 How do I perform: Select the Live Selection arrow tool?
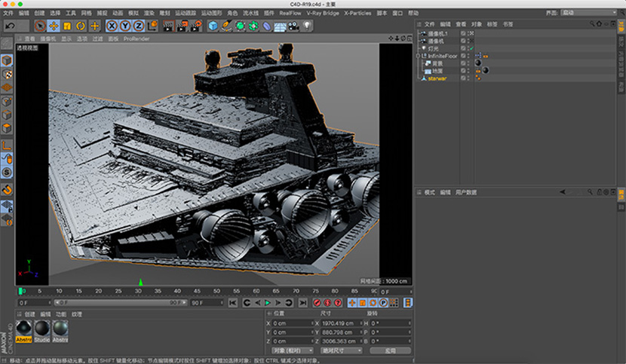point(40,26)
